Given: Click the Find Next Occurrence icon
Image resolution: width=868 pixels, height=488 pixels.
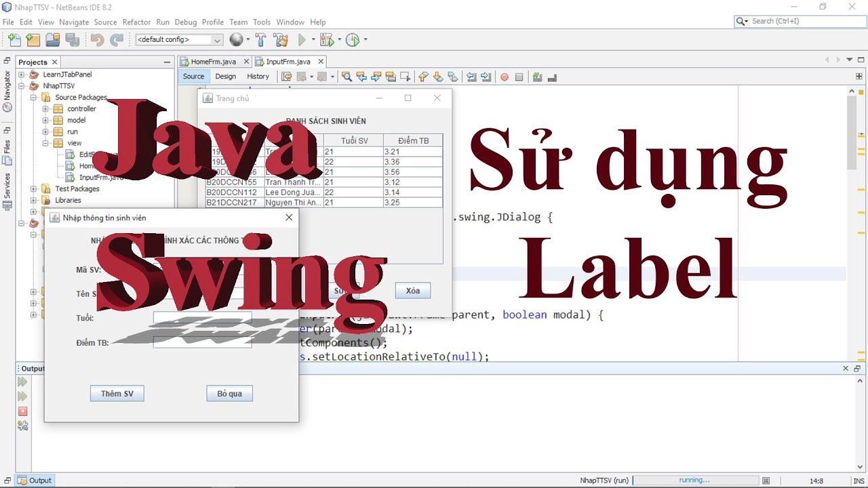Looking at the screenshot, I should (x=376, y=77).
